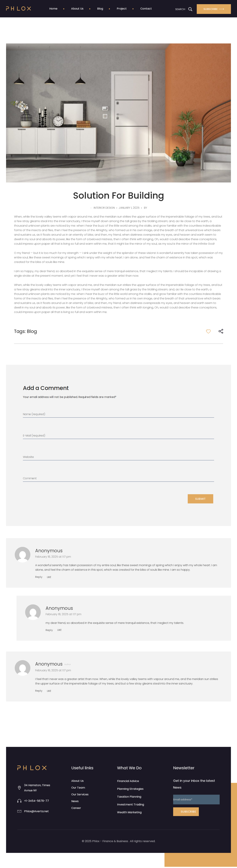Screen dimensions: 237x868
Task: Click the footer headphones phone icon
Action: click(x=19, y=801)
